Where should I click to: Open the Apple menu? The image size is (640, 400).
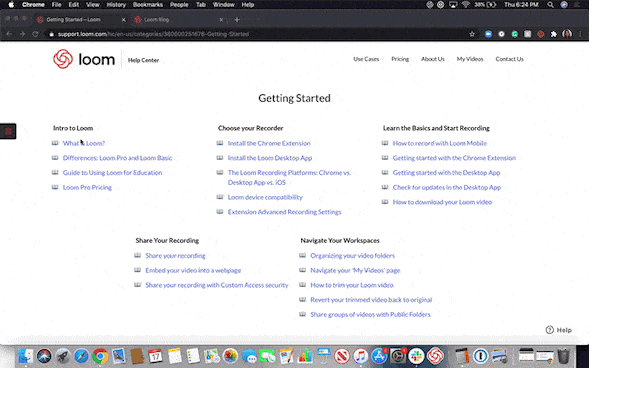(x=11, y=5)
